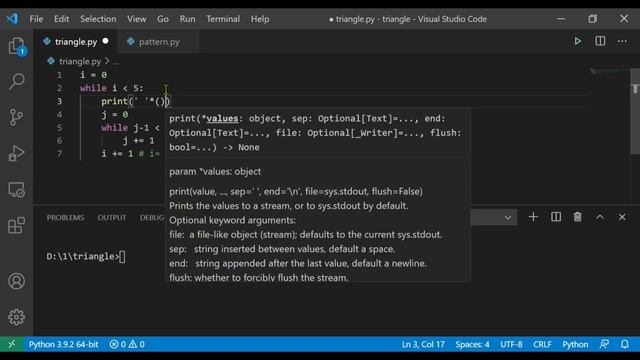The image size is (640, 360).
Task: Open the Search view in activity bar
Action: (16, 81)
